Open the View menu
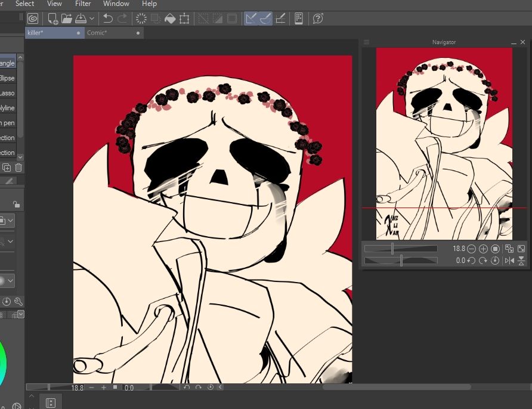 [x=54, y=4]
